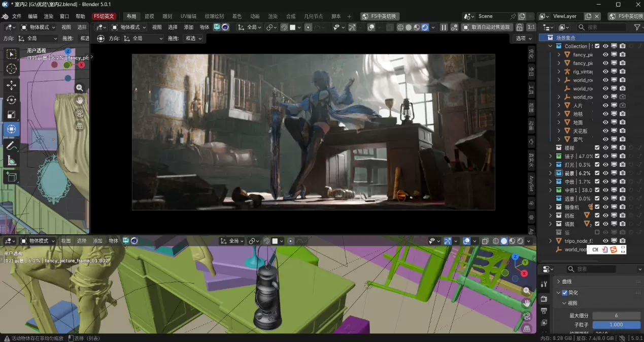Click the F5中英切换 button beside workspace tabs

pos(380,16)
